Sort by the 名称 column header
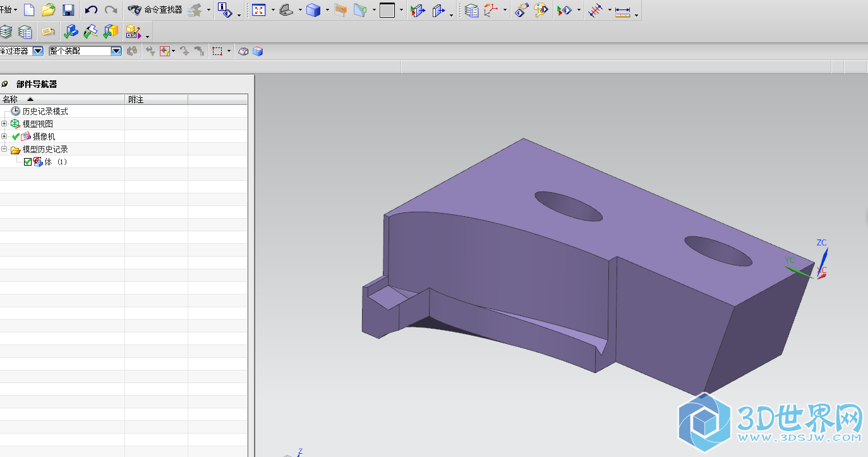 coord(62,99)
